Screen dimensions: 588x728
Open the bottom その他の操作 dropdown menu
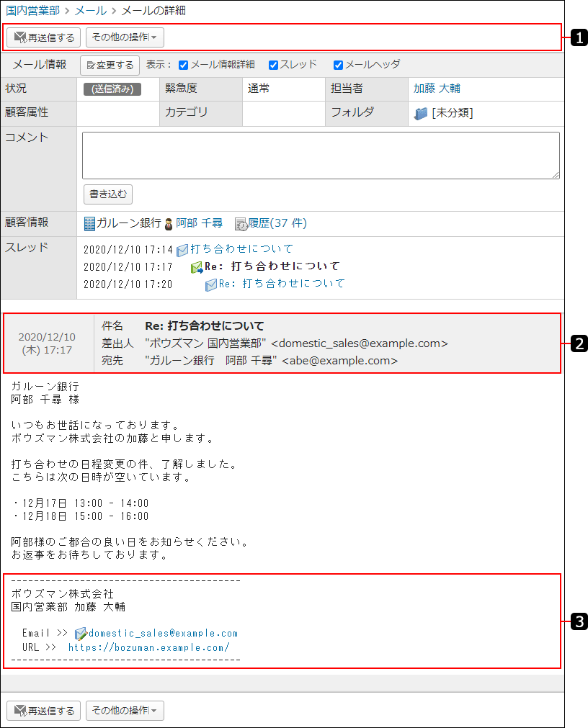click(125, 711)
